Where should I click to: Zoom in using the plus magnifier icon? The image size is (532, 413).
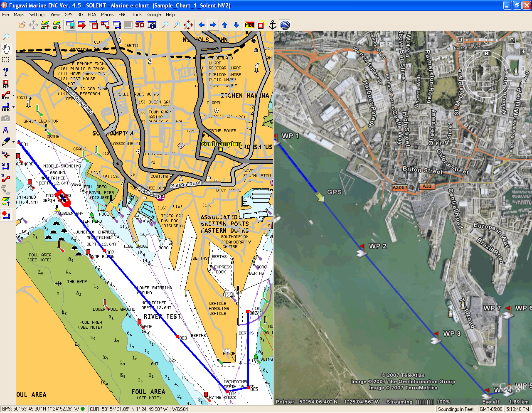[x=177, y=25]
